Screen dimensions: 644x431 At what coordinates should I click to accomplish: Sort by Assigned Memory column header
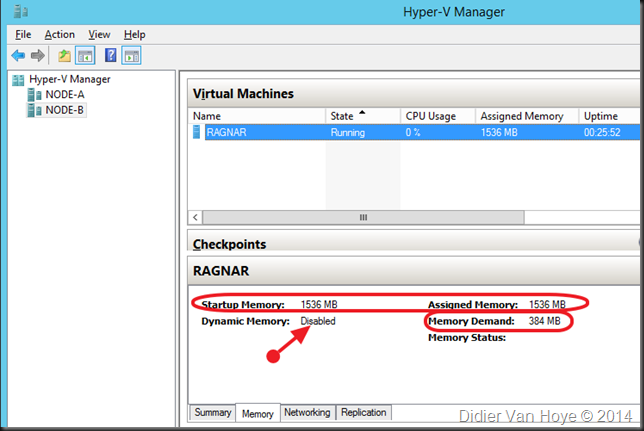[x=527, y=116]
